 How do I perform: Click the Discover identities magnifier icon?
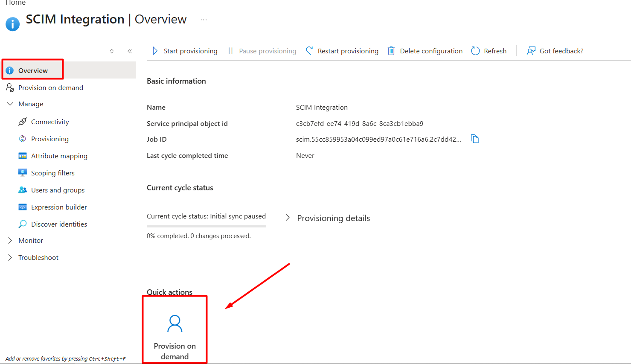23,224
